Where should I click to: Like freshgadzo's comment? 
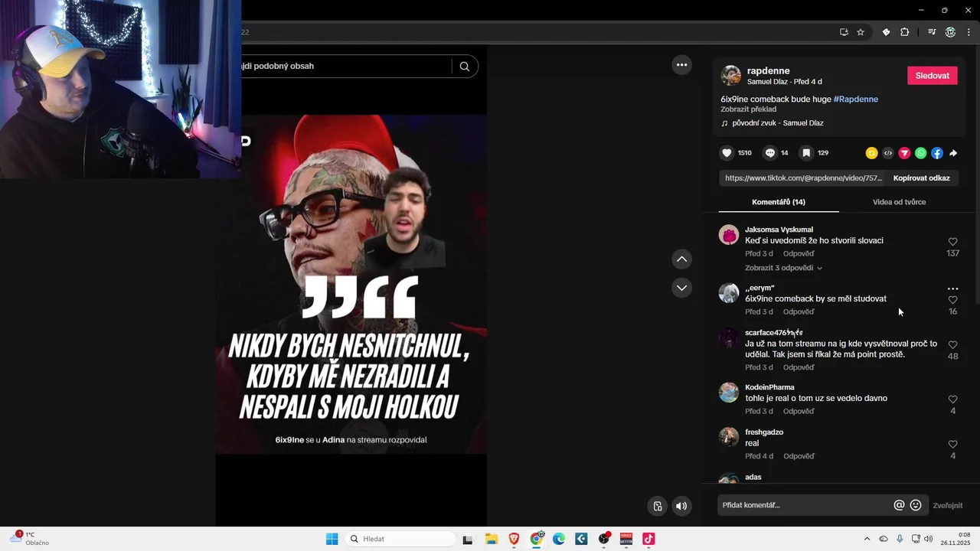click(952, 445)
